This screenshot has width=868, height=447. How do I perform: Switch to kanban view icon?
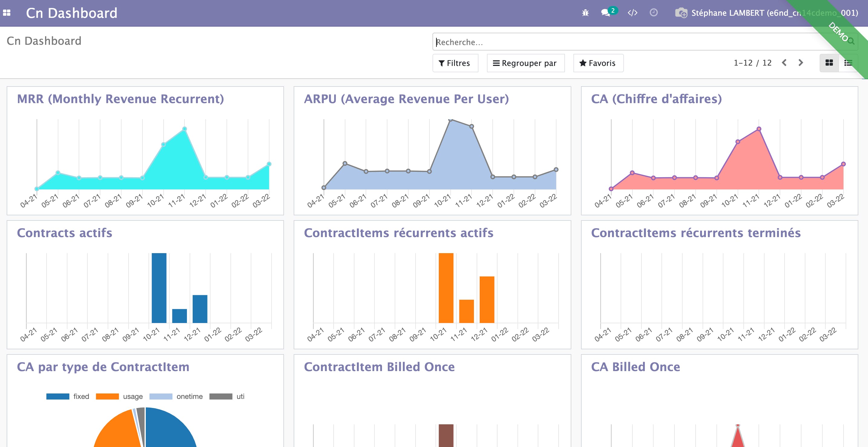click(x=829, y=63)
